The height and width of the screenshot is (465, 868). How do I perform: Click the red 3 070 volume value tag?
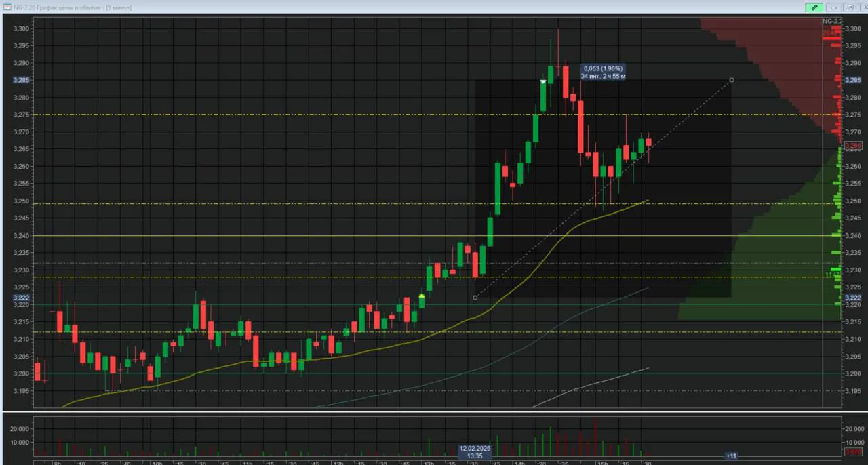pos(853,451)
